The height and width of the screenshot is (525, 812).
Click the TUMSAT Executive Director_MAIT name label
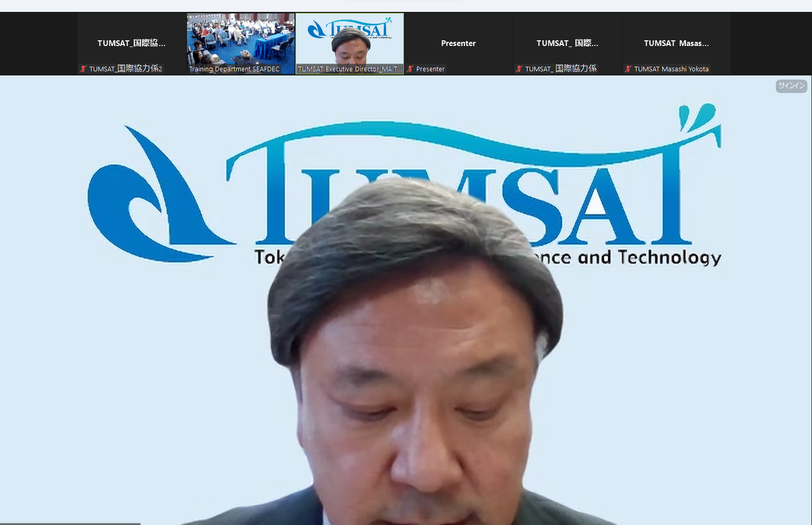click(x=350, y=69)
